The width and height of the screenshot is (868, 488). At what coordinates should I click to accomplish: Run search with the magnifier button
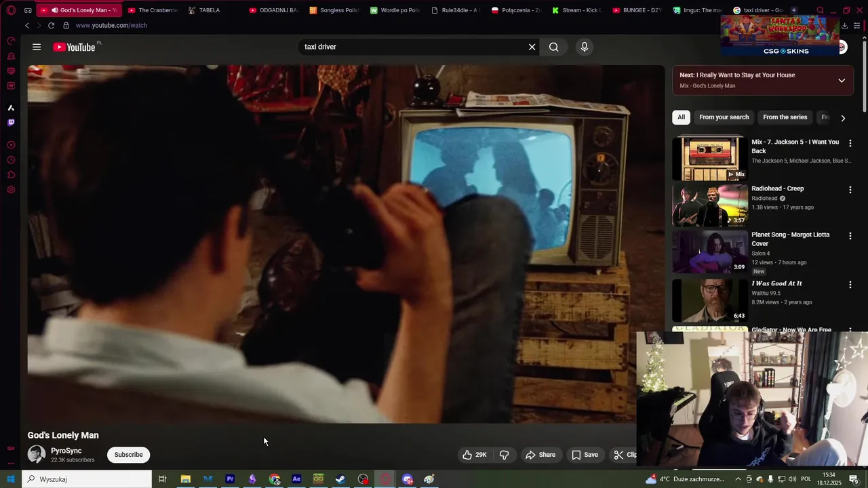click(x=554, y=47)
